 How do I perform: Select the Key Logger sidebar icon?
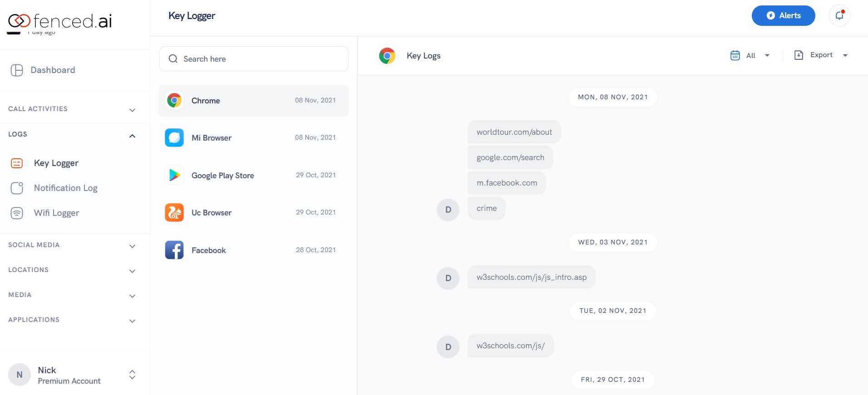coord(17,163)
